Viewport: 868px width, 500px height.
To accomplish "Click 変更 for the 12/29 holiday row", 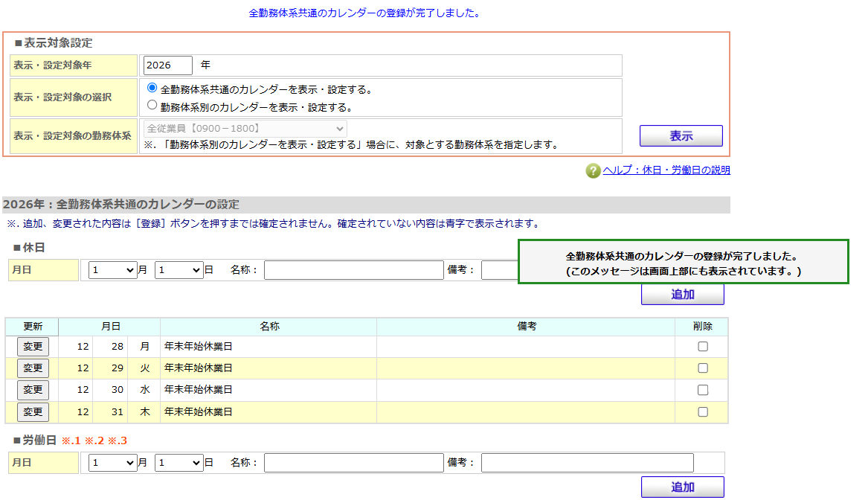I will coord(33,368).
